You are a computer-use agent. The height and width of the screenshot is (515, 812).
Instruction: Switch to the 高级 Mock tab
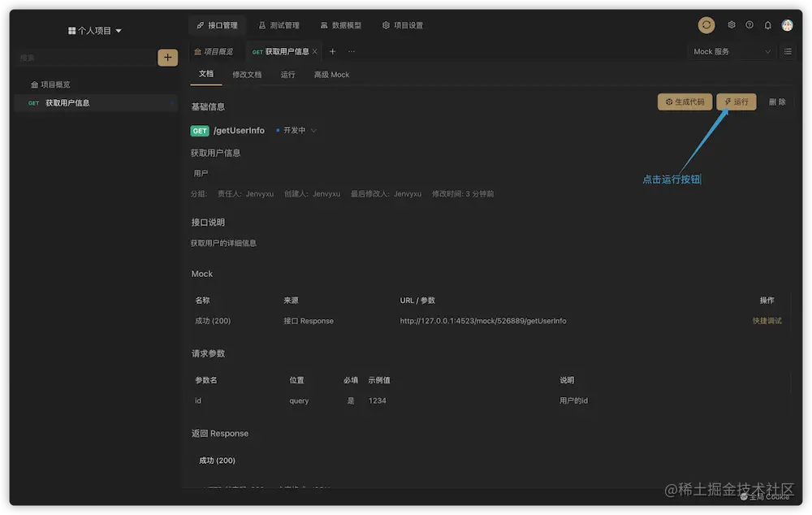(331, 74)
